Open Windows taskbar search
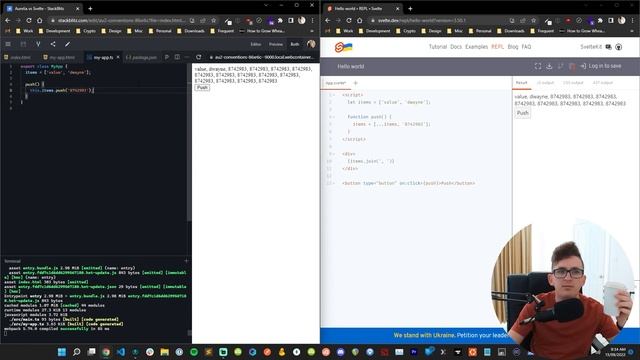 pyautogui.click(x=76, y=352)
